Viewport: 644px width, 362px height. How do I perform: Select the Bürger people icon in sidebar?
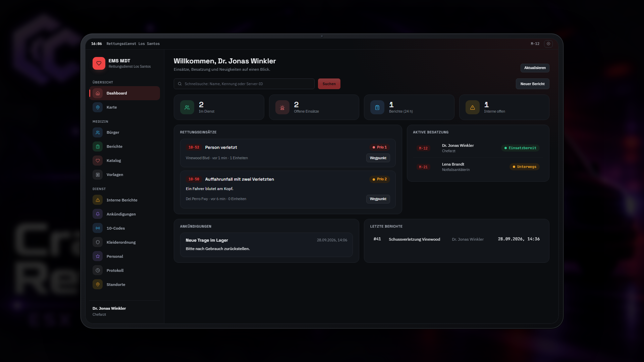click(98, 132)
